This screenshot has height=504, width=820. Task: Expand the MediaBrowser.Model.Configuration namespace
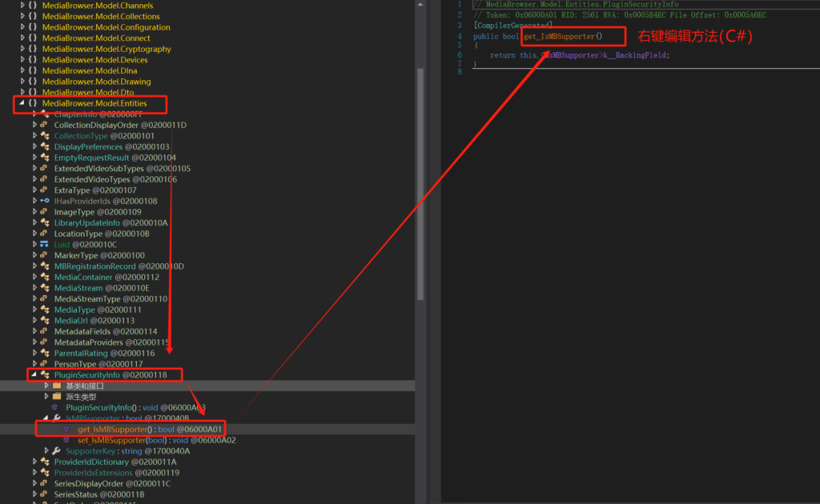click(22, 27)
